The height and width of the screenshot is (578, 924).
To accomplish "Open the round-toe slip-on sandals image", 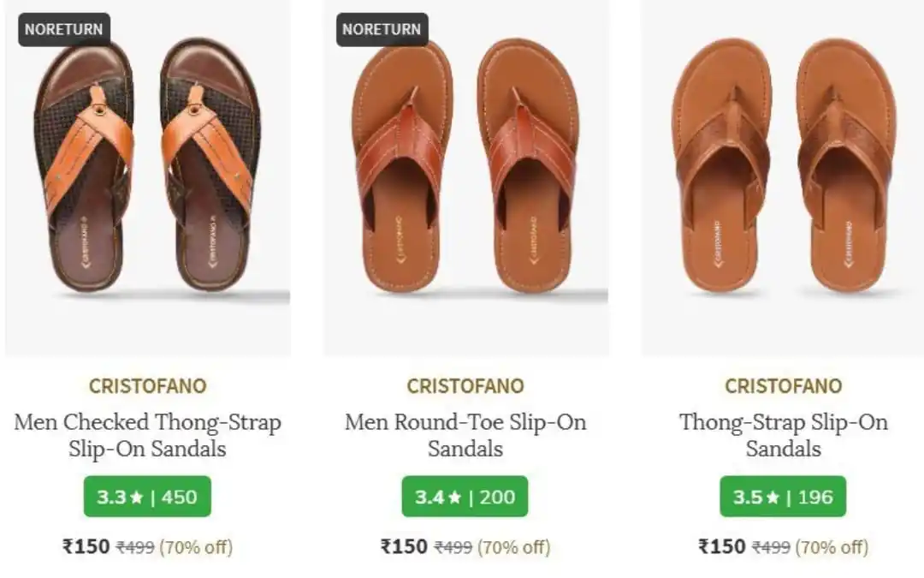I will pyautogui.click(x=466, y=178).
